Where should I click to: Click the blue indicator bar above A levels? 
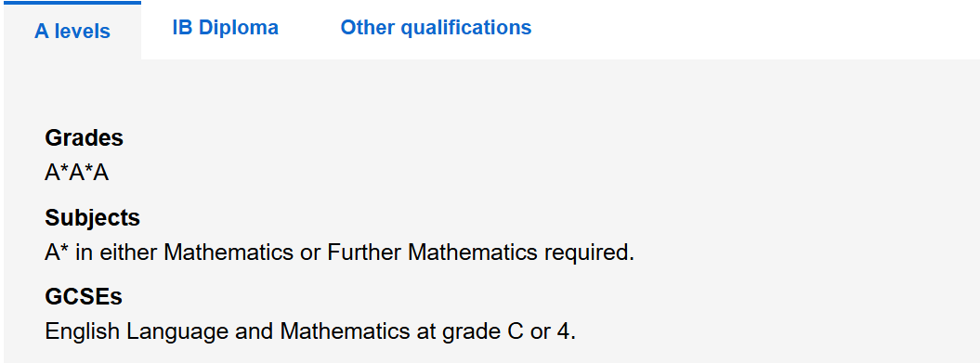(72, 3)
